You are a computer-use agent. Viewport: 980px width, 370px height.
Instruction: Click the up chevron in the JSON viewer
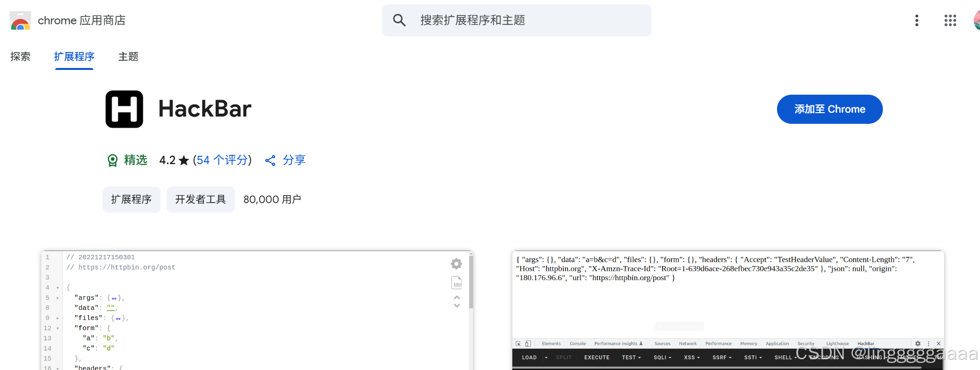pyautogui.click(x=457, y=297)
